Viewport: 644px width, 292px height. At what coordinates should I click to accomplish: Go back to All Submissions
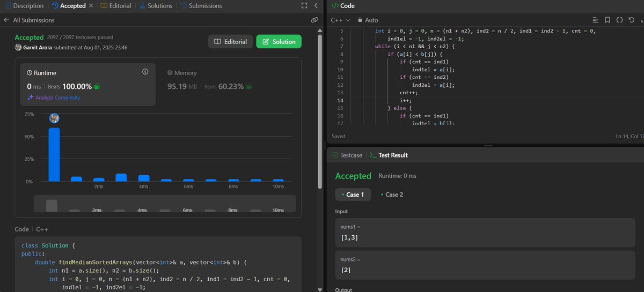click(29, 20)
